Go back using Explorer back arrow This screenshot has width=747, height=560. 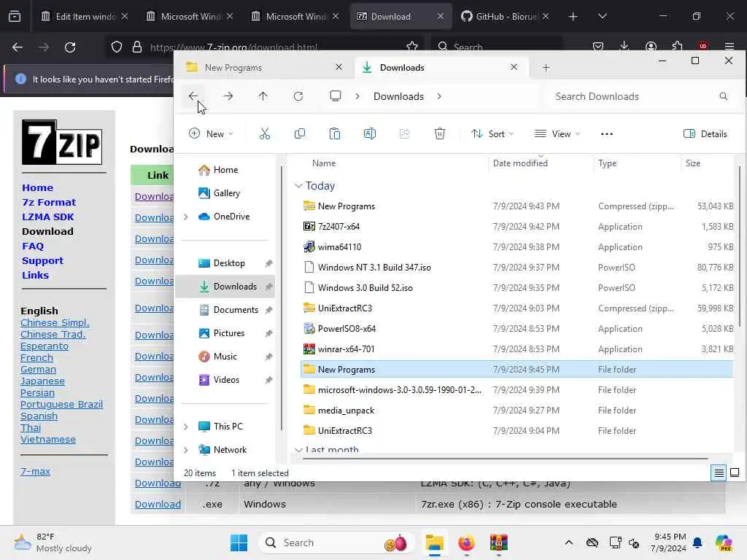(193, 96)
